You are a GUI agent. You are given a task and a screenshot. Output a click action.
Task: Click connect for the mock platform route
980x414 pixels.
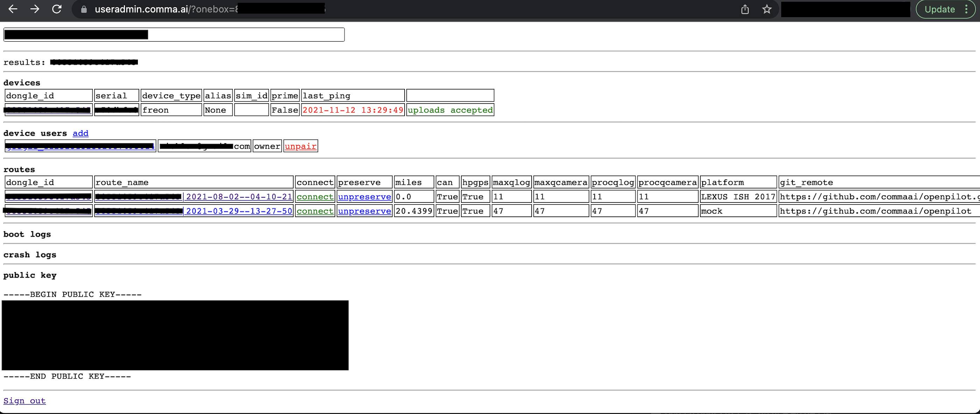click(x=315, y=211)
